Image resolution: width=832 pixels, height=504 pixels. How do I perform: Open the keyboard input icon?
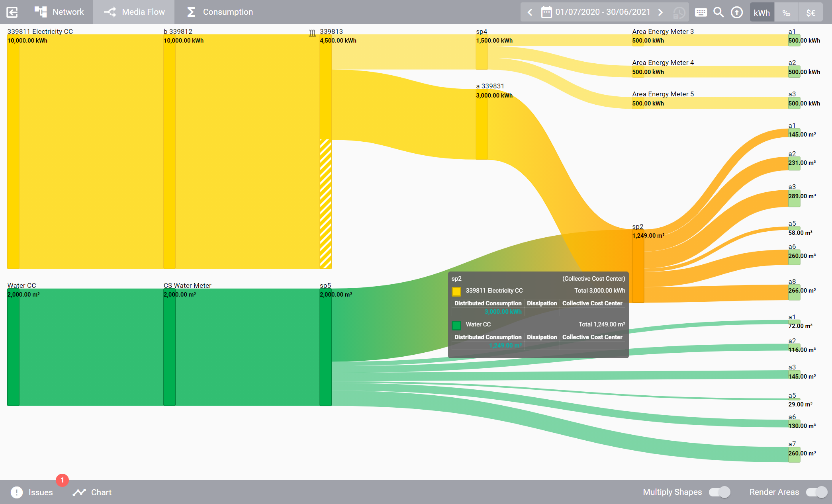pos(701,12)
